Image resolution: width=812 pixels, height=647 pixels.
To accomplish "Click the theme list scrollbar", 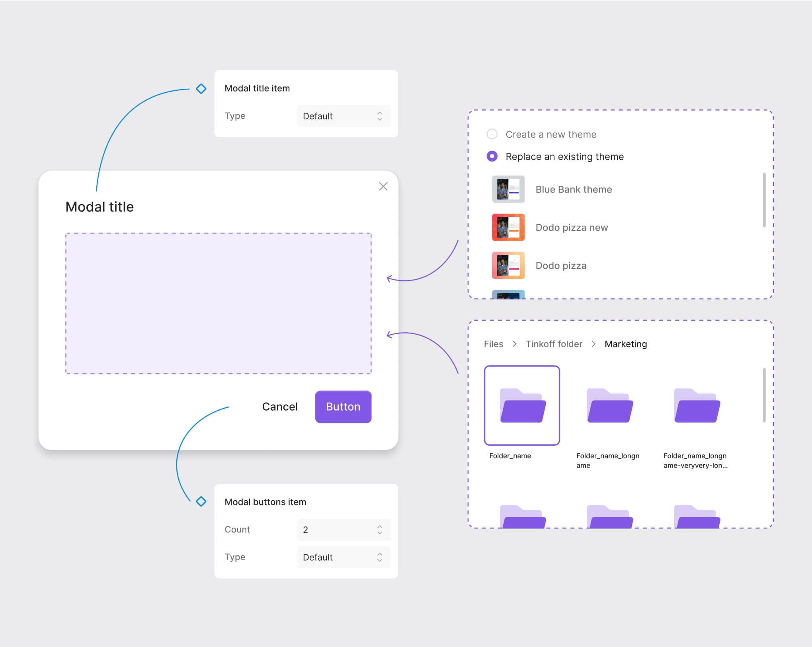I will (764, 200).
